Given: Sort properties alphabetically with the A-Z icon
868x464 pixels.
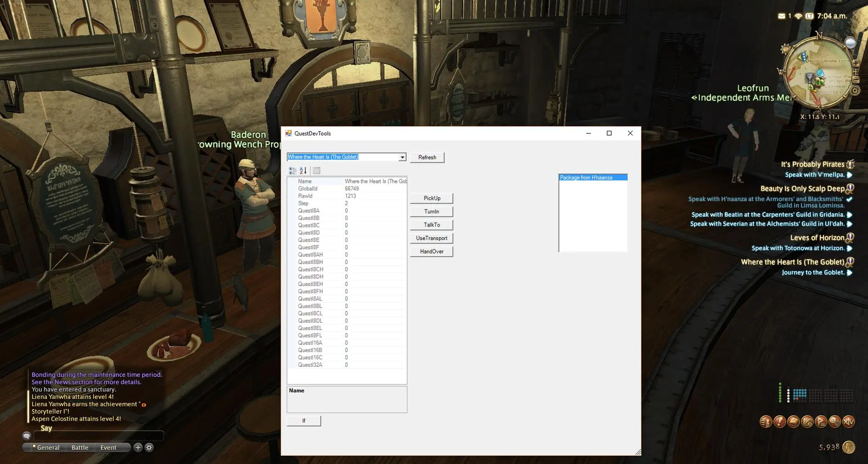Looking at the screenshot, I should (303, 171).
